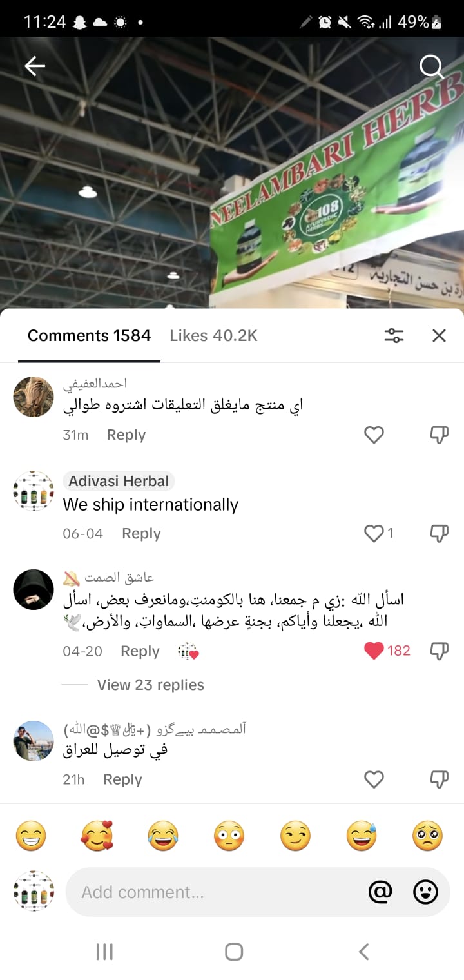The height and width of the screenshot is (980, 464).
Task: Close the comments panel
Action: pyautogui.click(x=439, y=335)
